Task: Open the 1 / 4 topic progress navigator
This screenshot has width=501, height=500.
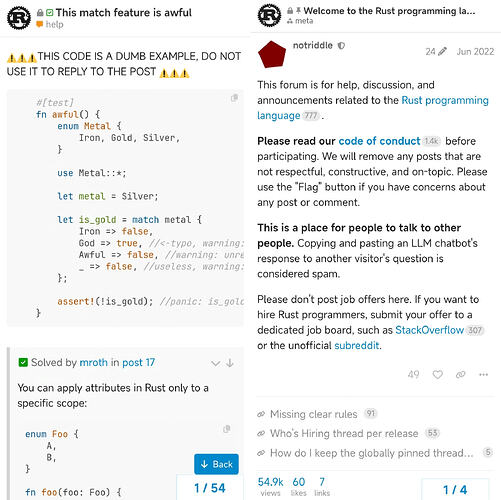Action: 455,489
